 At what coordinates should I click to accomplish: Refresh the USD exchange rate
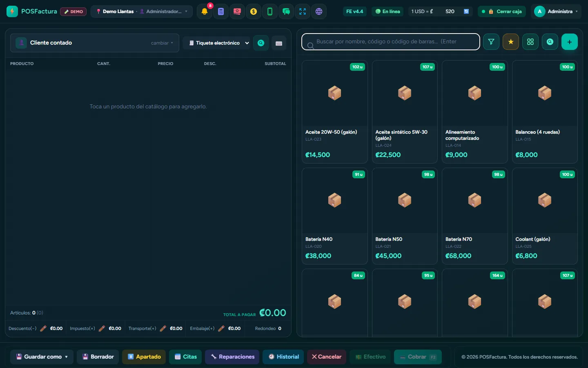pos(466,11)
